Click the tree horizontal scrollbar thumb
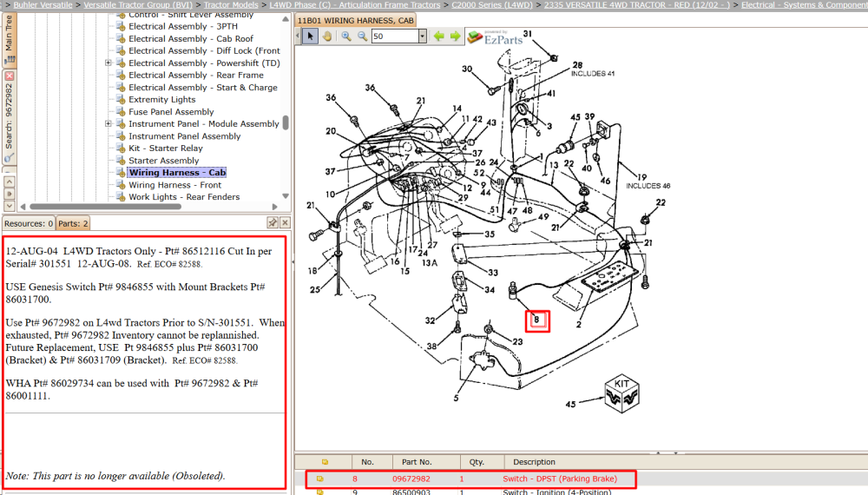Viewport: 868px width, 495px height. pos(105,207)
